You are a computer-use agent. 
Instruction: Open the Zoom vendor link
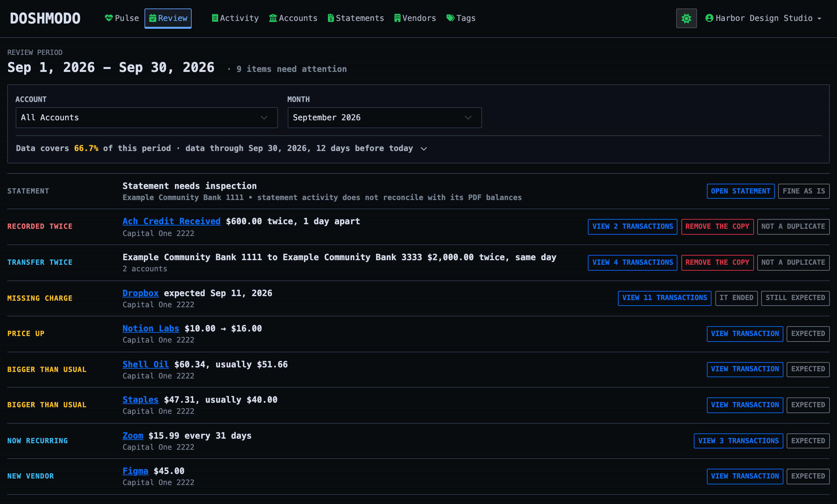pos(133,436)
